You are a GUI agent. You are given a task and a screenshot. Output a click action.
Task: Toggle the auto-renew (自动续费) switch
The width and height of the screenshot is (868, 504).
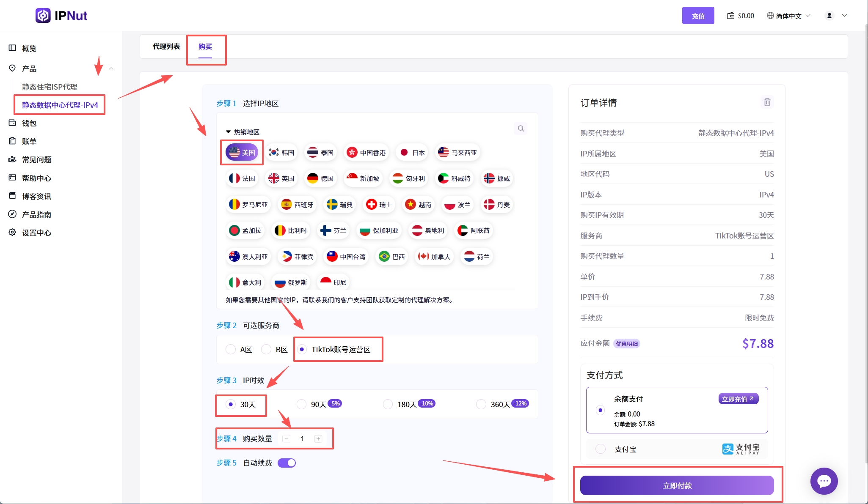pos(287,463)
